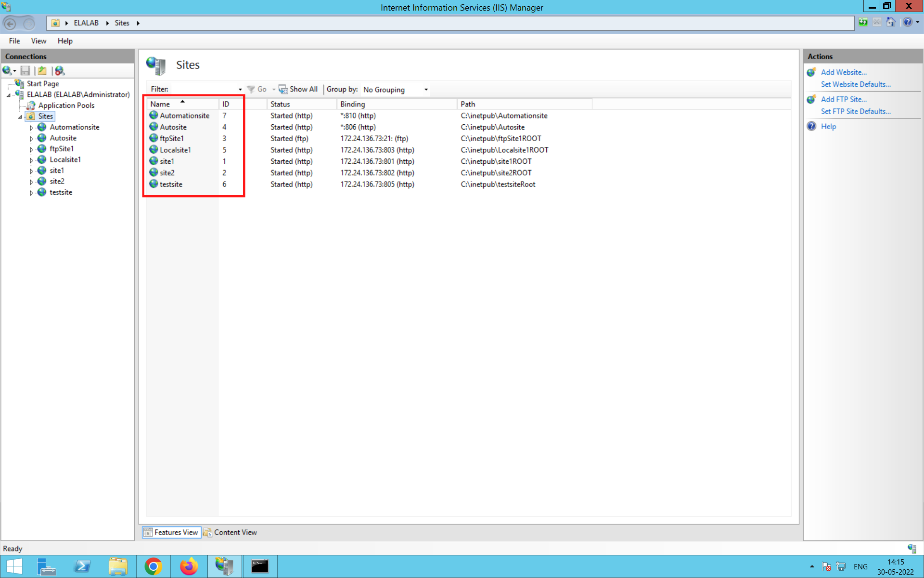The image size is (924, 578).
Task: Open the View menu
Action: click(38, 41)
